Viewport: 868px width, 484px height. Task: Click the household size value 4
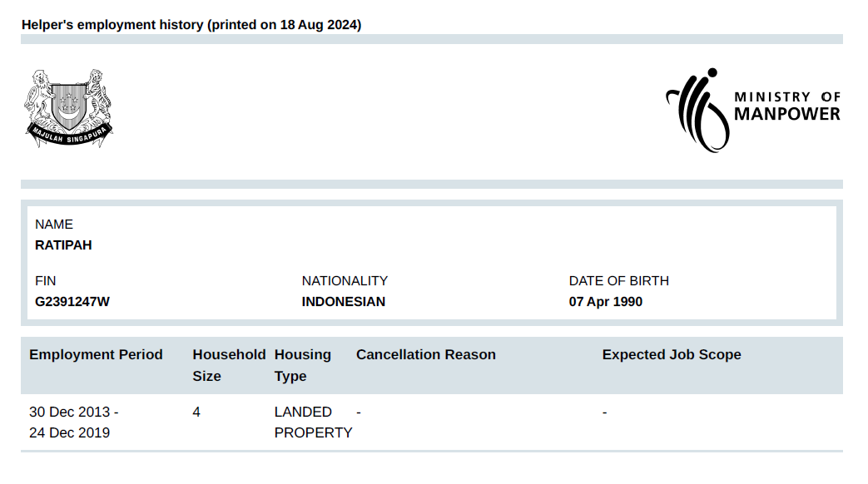click(196, 412)
